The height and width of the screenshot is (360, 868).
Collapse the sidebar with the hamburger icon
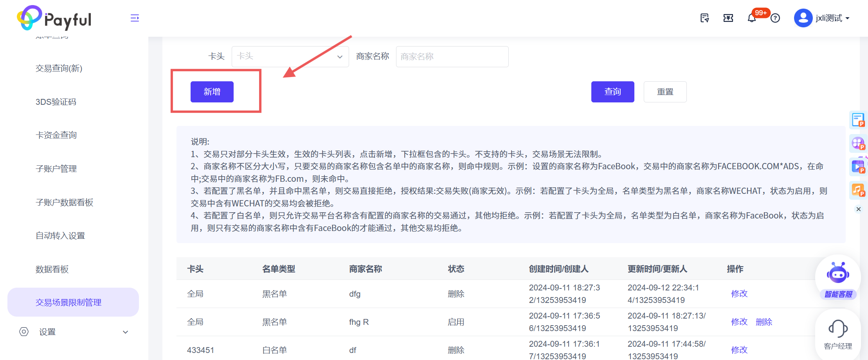tap(135, 18)
